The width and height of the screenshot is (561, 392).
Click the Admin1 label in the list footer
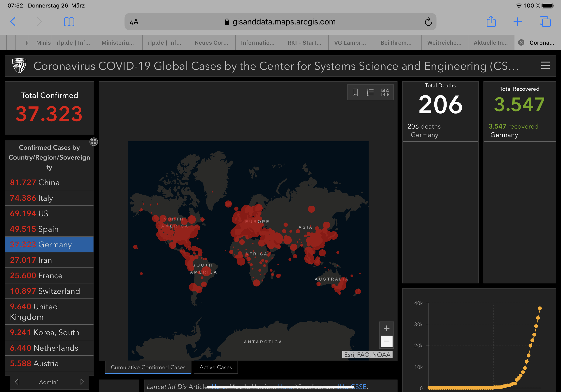point(49,382)
